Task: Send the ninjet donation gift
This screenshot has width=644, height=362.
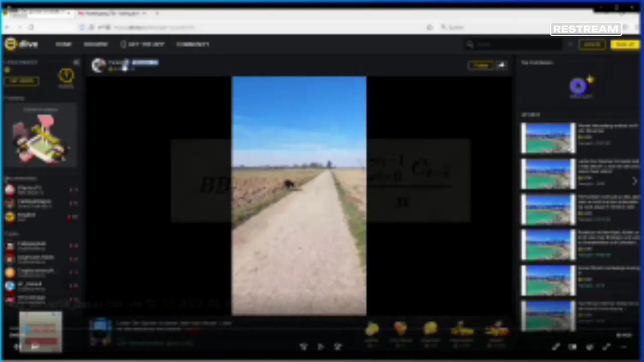Action: 496,330
